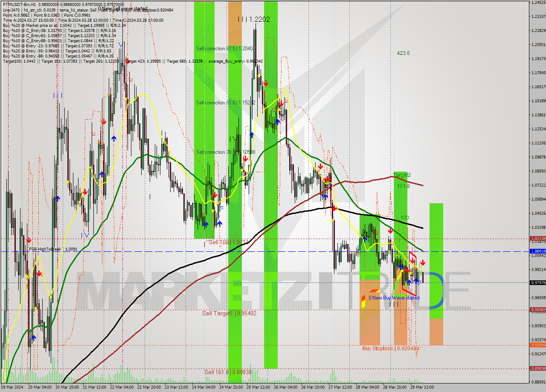Click the 'Sell 100 | 1.0213' level label

pos(228,242)
